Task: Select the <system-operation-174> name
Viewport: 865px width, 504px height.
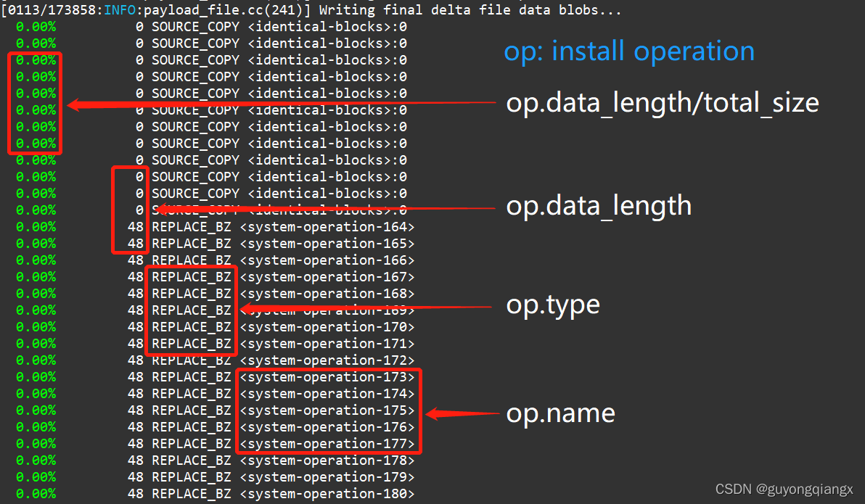Action: point(327,394)
